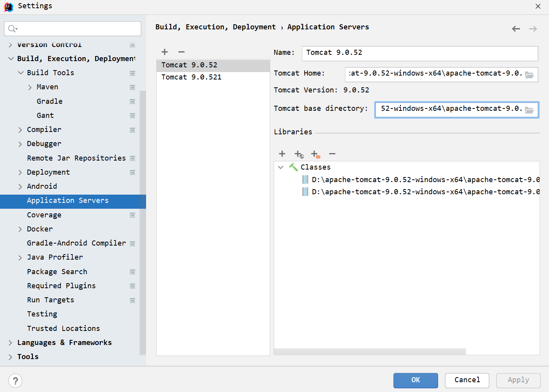Attach classes from repository via globe-plus icon
Image resolution: width=549 pixels, height=392 pixels.
[x=298, y=154]
